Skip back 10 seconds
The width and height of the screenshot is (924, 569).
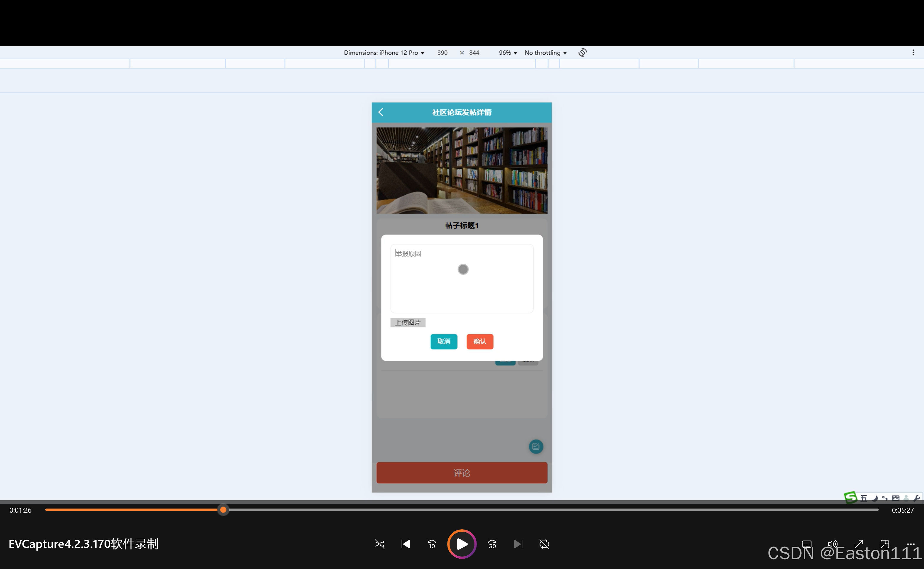[x=432, y=544]
